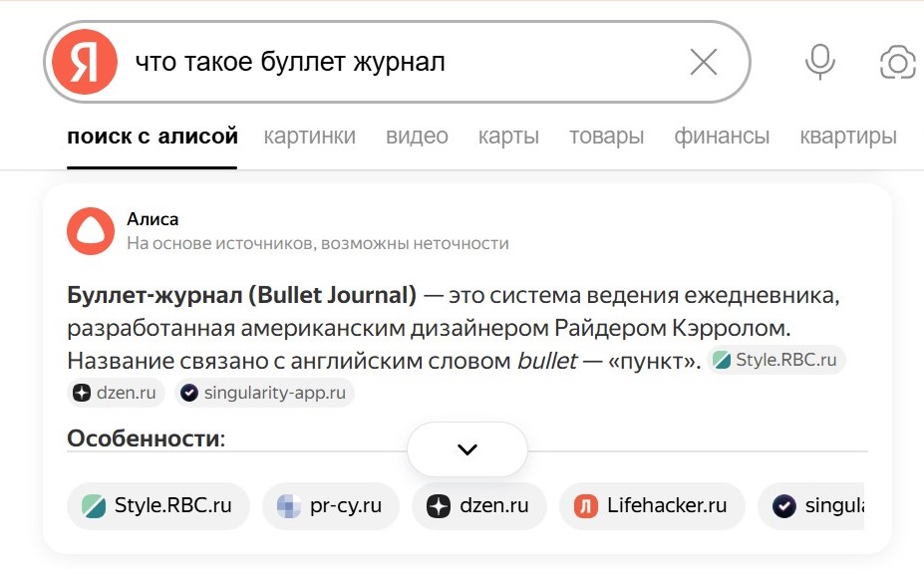Click the singularity-app.ru badge icon
Screen dimensions: 924x579
tap(188, 393)
